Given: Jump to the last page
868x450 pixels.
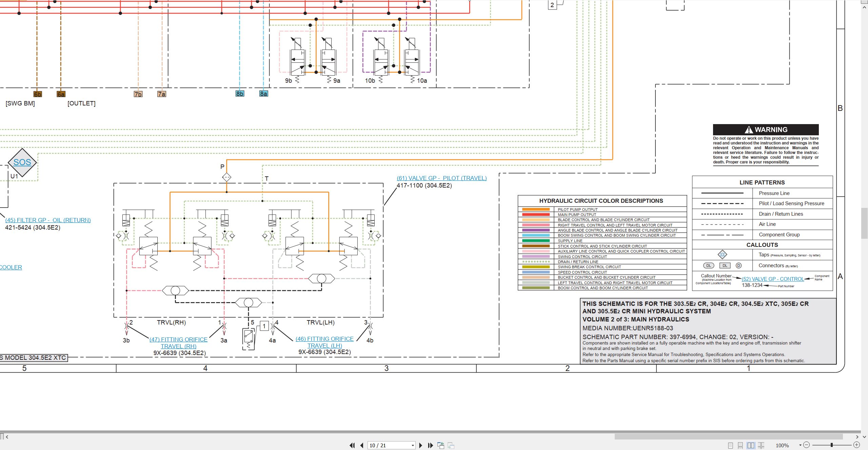Looking at the screenshot, I should pyautogui.click(x=431, y=445).
